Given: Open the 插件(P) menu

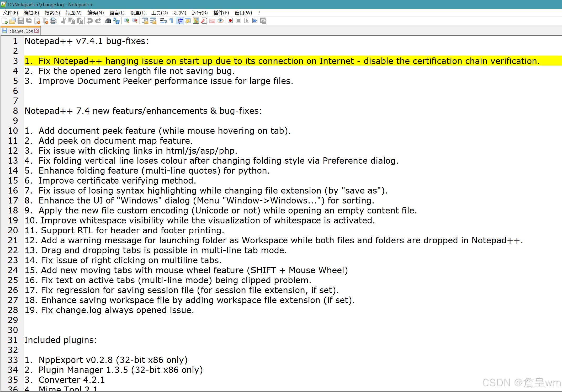Looking at the screenshot, I should coord(221,13).
